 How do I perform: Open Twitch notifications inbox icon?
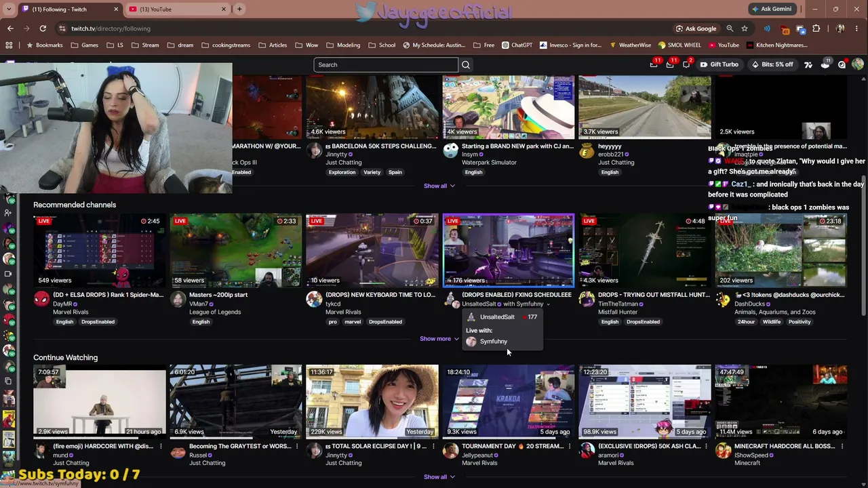pos(671,64)
